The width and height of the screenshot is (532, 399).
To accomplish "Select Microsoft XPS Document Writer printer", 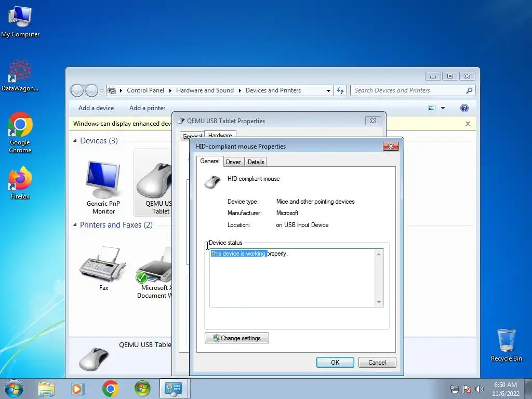I will click(x=154, y=272).
